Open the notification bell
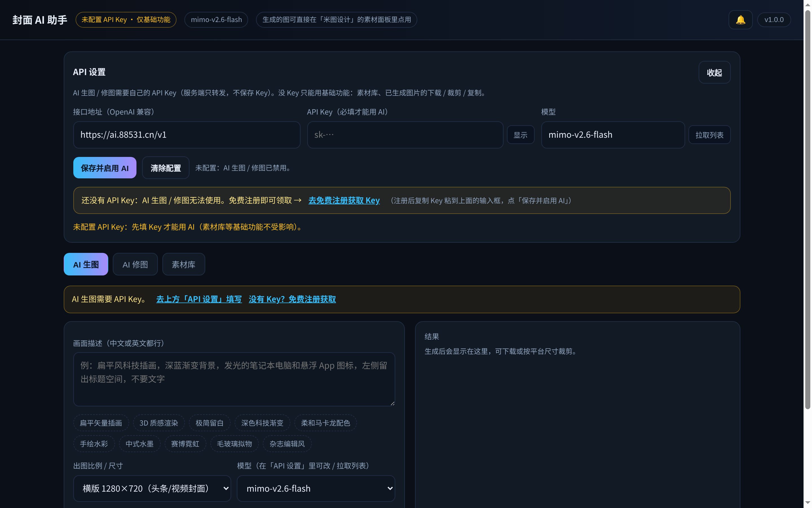This screenshot has width=812, height=508. pos(740,20)
